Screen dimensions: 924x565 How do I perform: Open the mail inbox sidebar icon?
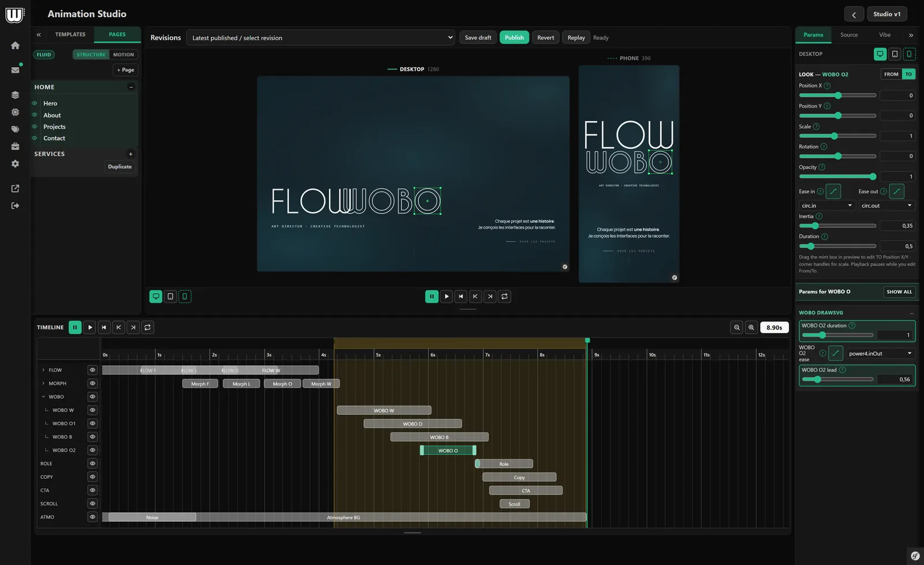click(x=15, y=70)
